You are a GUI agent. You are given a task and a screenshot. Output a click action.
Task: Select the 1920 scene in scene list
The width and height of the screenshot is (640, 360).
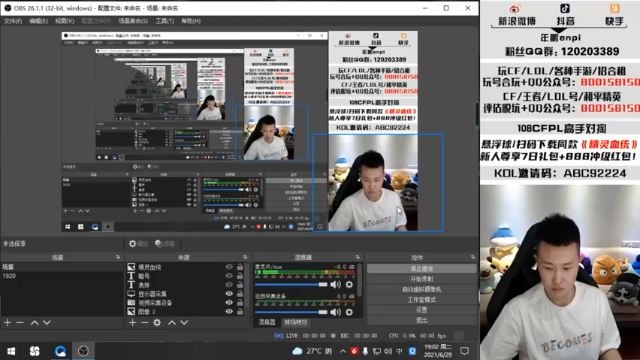[x=62, y=276]
